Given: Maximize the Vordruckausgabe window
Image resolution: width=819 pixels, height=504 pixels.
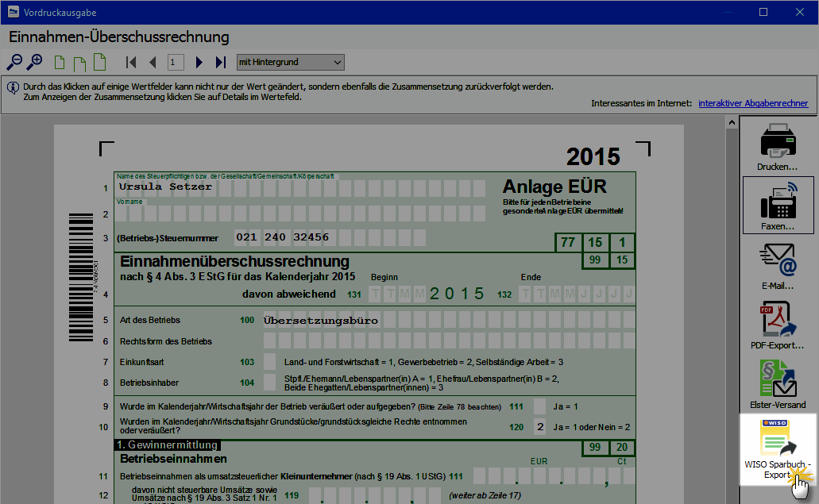Looking at the screenshot, I should point(763,12).
